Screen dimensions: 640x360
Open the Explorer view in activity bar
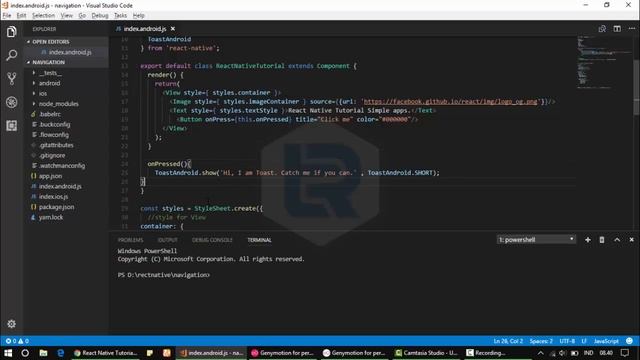point(11,31)
